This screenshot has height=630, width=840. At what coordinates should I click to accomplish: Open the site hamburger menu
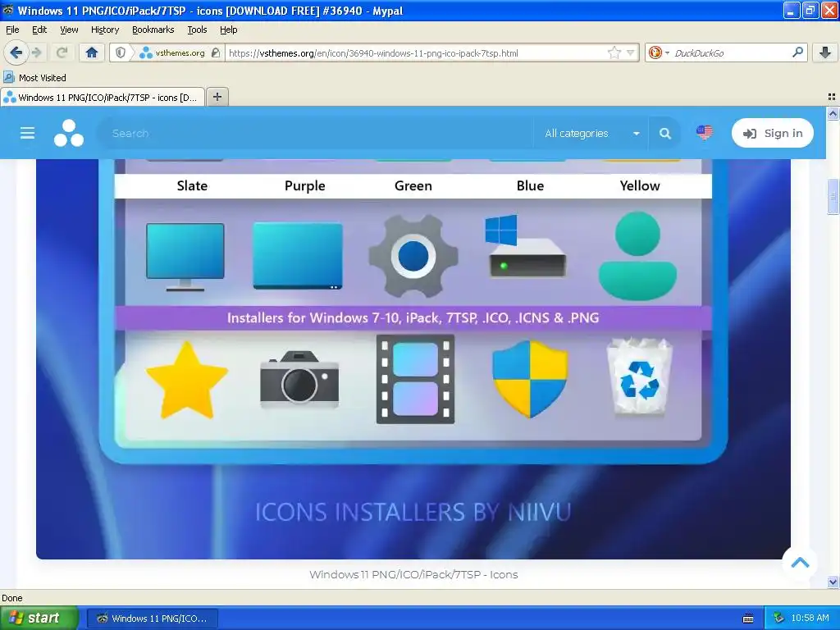pyautogui.click(x=27, y=133)
